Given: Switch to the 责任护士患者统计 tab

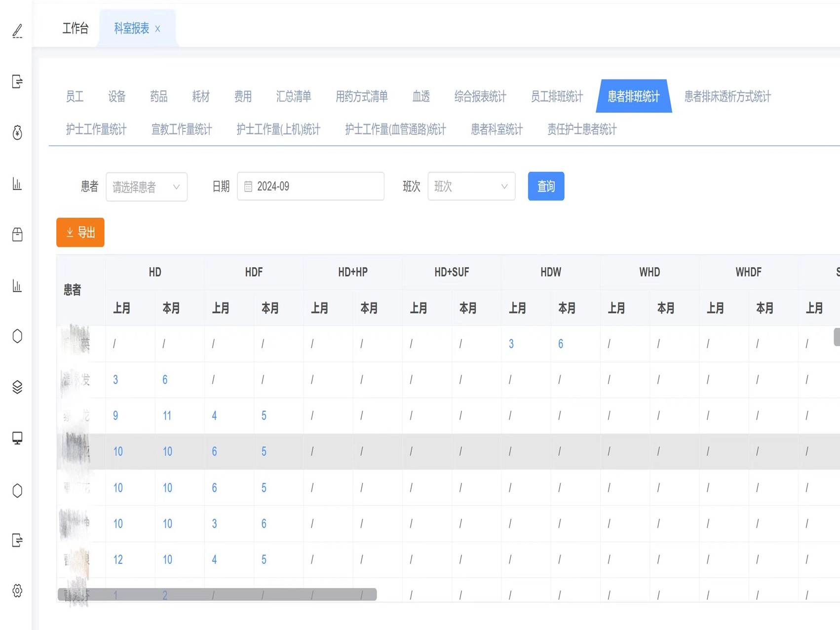Looking at the screenshot, I should (581, 129).
